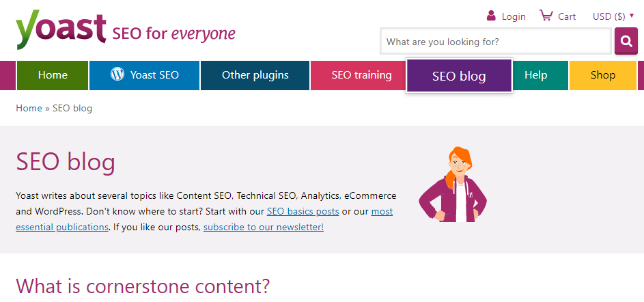Follow the most essential publications link
The image size is (644, 302).
coord(204,219)
